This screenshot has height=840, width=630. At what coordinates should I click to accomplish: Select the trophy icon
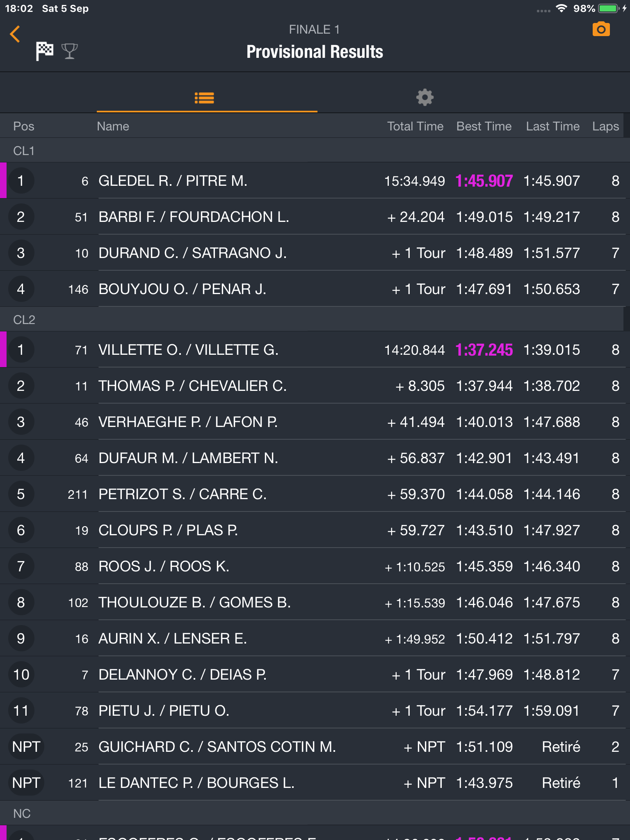(69, 51)
